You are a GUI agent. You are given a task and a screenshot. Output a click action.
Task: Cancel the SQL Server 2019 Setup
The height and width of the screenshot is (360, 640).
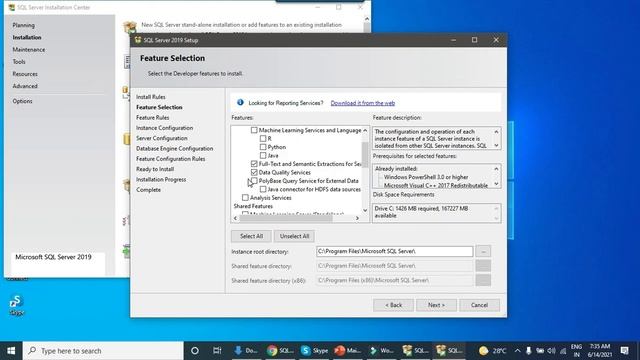click(x=479, y=305)
